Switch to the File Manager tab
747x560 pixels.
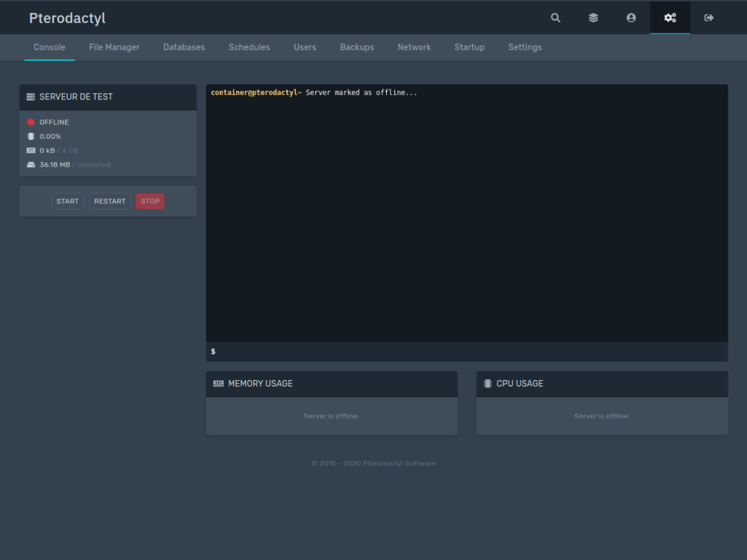coord(114,46)
